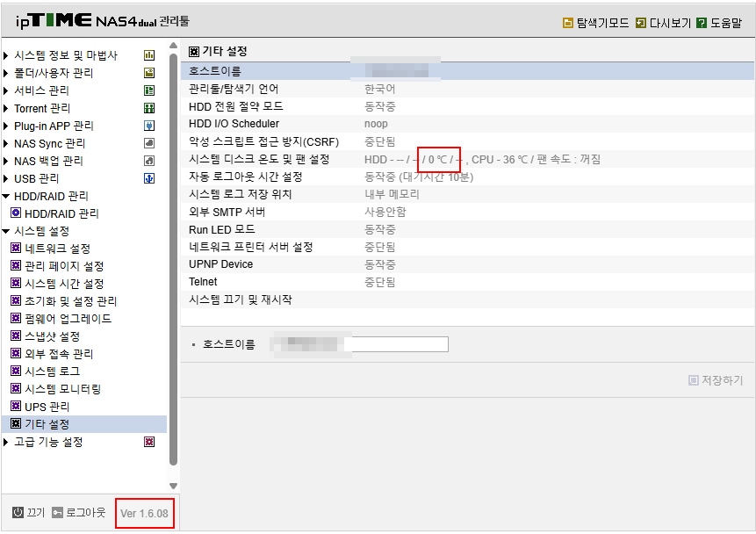756x534 pixels.
Task: Click the Torrent 관리 icon
Action: point(149,108)
